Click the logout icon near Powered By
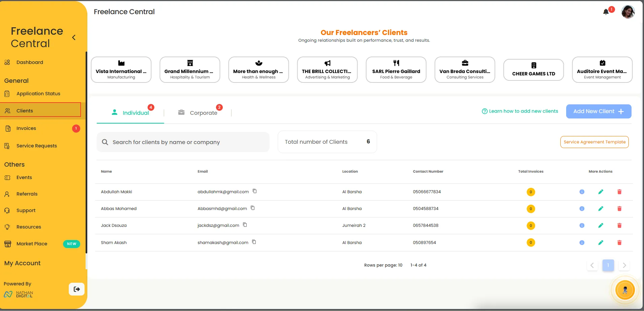This screenshot has height=311, width=644. (76, 289)
